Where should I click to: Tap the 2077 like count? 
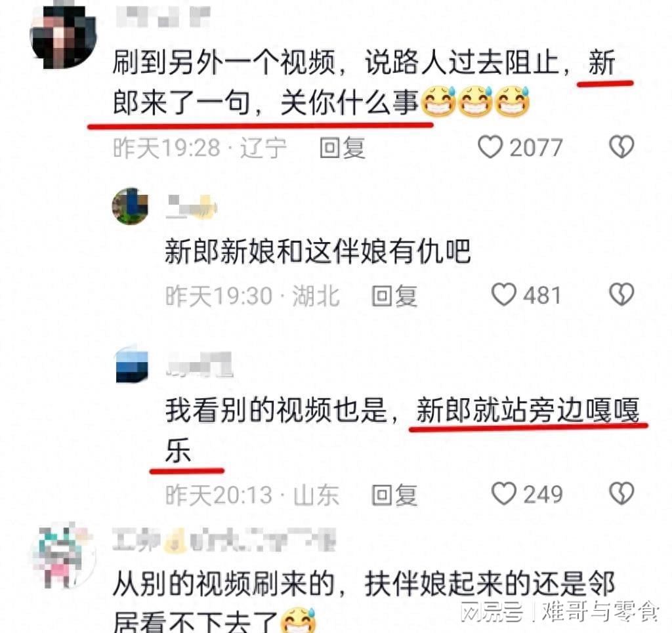pyautogui.click(x=535, y=148)
